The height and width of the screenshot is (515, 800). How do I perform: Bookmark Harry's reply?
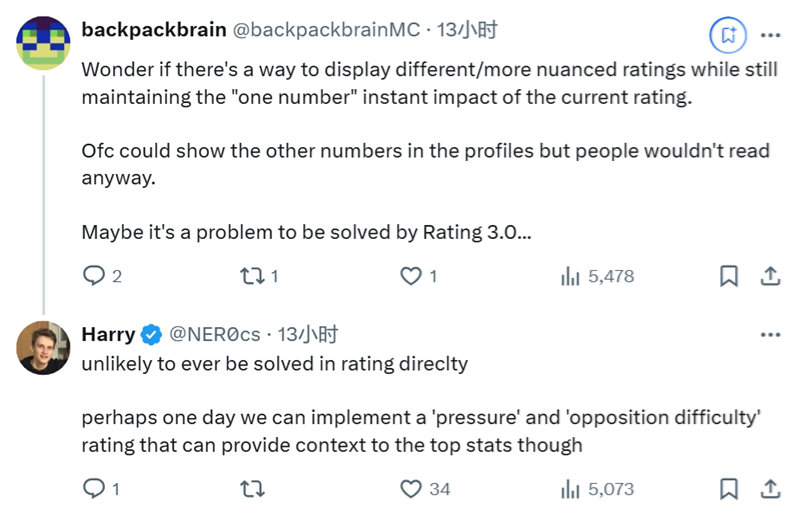coord(730,489)
